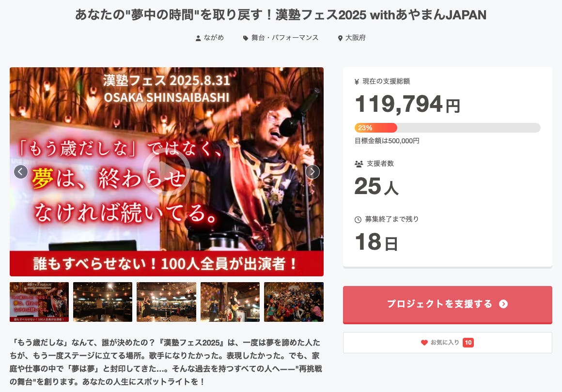The image size is (562, 392).
Task: Open 大阪府 location link
Action: tap(356, 38)
